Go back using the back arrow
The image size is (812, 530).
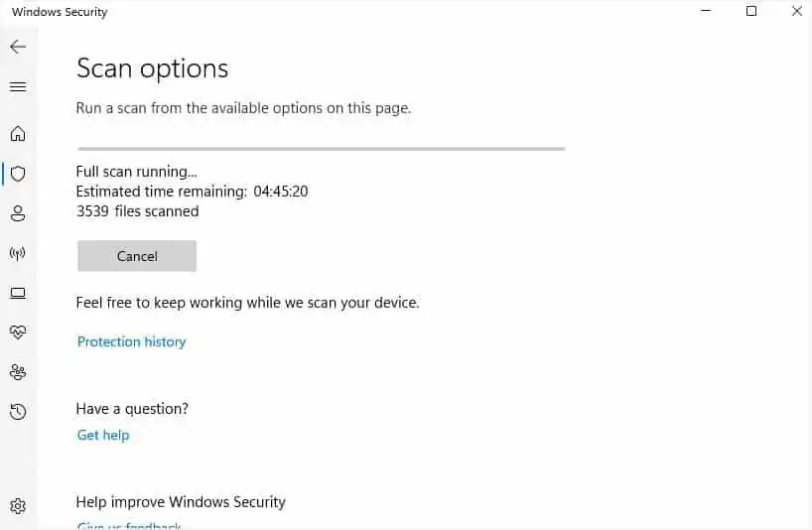[x=18, y=47]
